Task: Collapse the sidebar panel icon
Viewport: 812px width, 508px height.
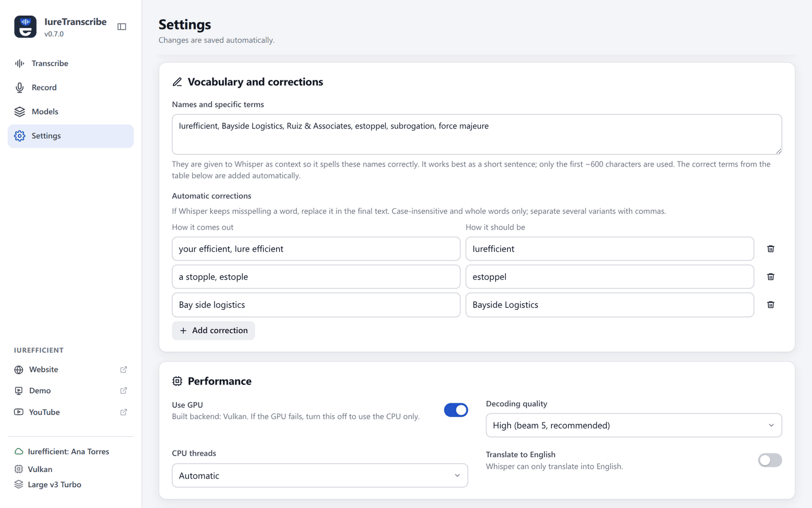Action: [x=122, y=27]
